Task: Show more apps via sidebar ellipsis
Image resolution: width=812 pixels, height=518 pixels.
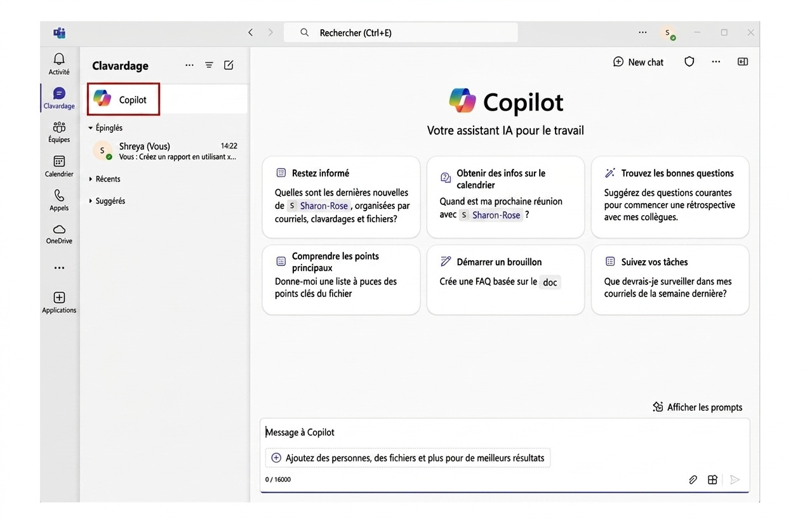Action: [x=59, y=268]
